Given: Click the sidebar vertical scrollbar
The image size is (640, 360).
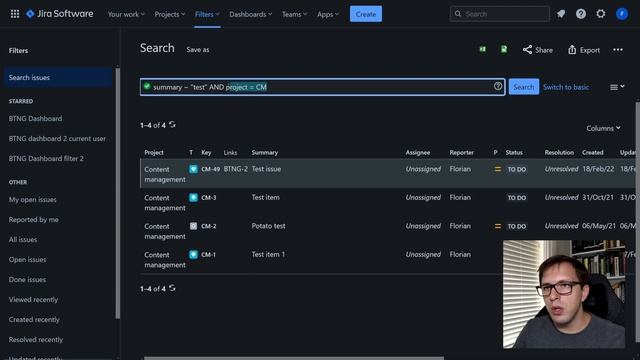Looking at the screenshot, I should click(118, 192).
